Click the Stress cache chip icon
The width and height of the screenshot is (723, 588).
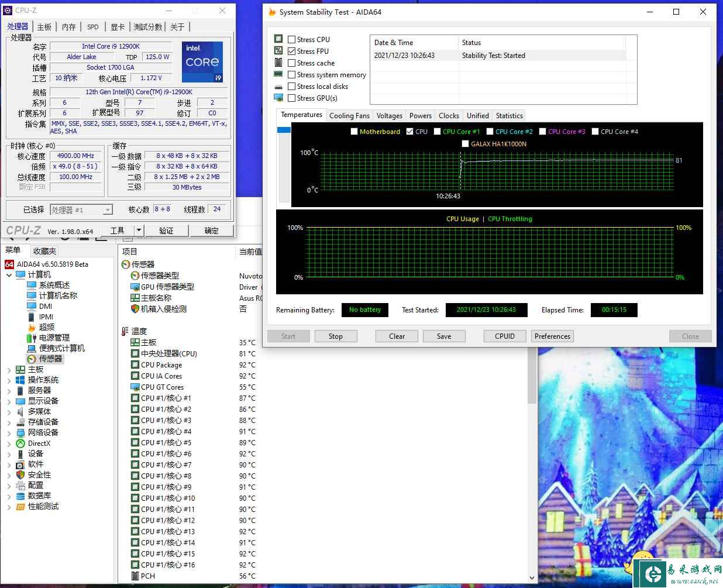pyautogui.click(x=278, y=63)
